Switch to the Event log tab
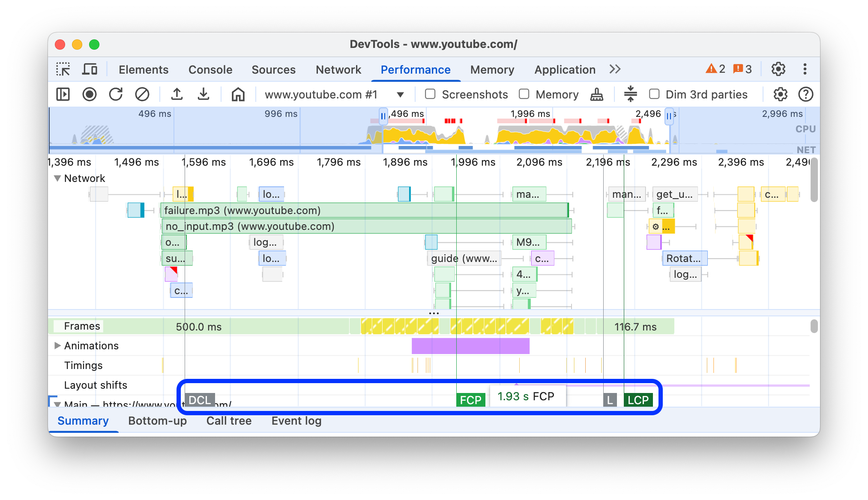The image size is (868, 500). 296,420
